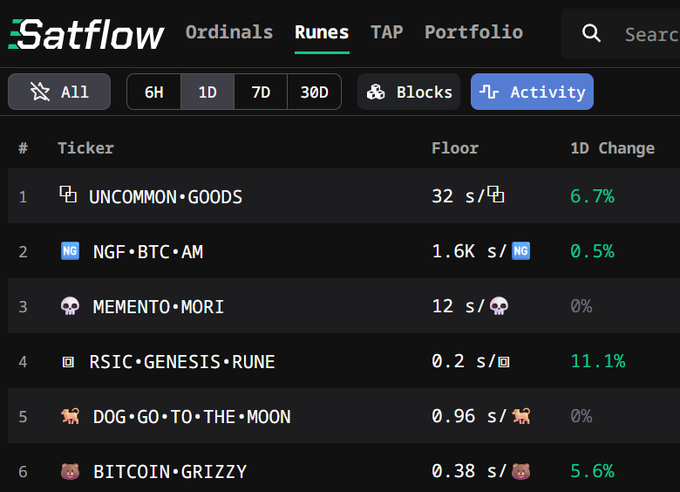Click the DOG•GO•TO•THE•MOON dog icon

pyautogui.click(x=70, y=416)
